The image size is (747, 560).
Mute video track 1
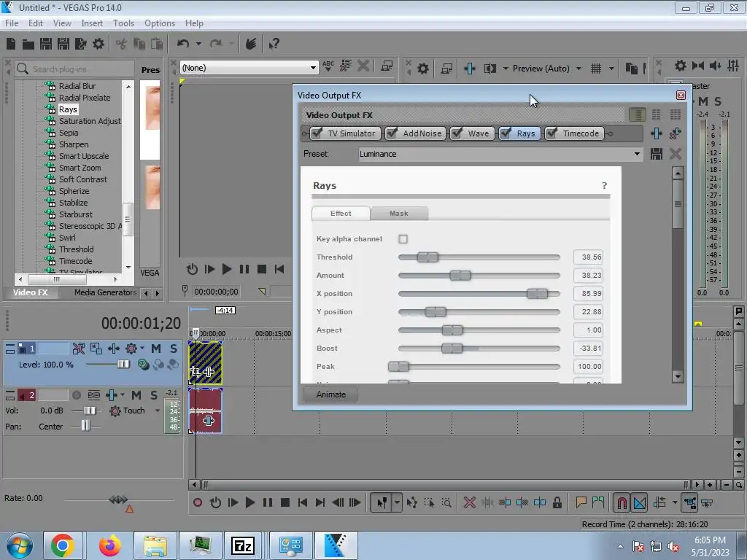(156, 349)
